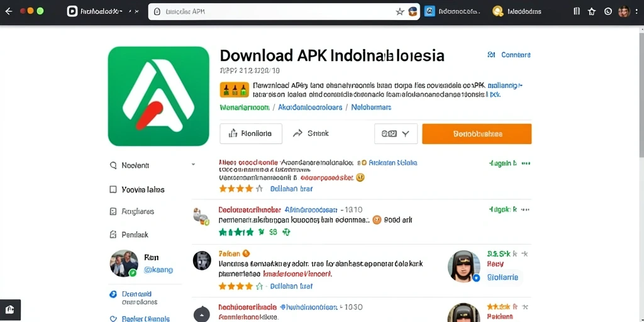This screenshot has height=322, width=644.
Task: Open the reading list icon in toolbar
Action: (577, 11)
